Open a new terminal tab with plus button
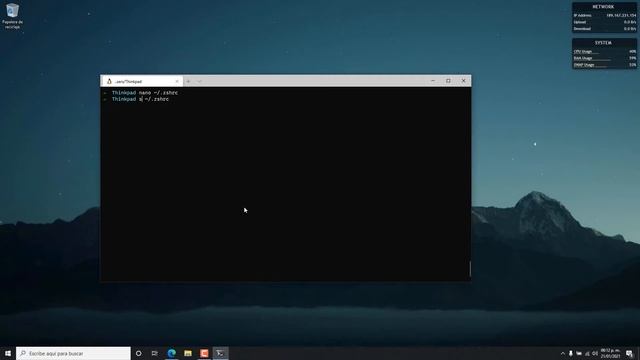The image size is (640, 360). 188,81
